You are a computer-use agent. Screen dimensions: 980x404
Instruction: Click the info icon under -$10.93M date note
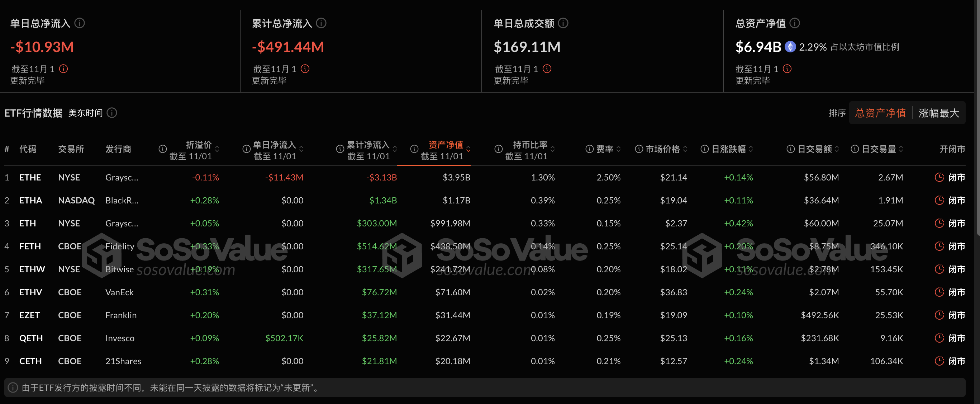click(x=64, y=69)
